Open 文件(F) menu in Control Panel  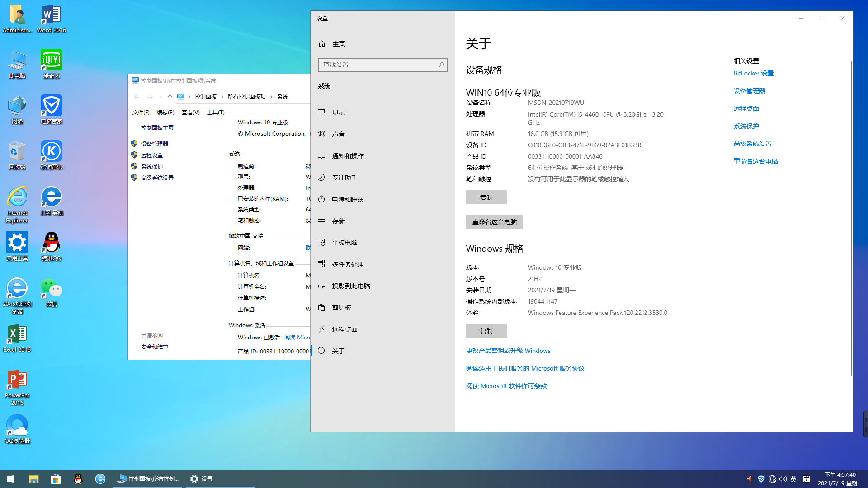141,113
